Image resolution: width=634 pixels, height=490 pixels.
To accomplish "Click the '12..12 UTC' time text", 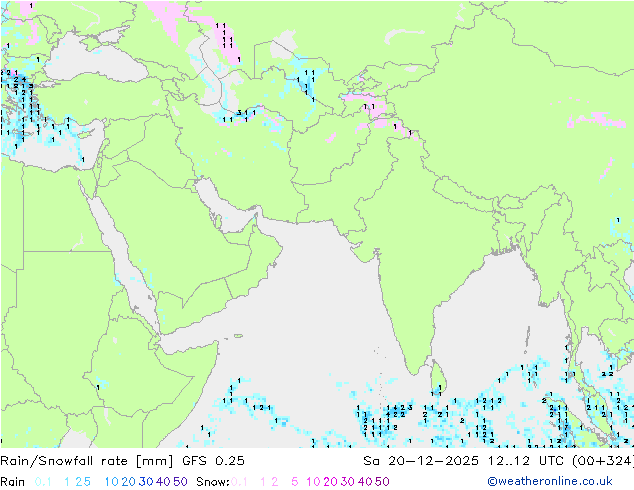I will pyautogui.click(x=526, y=461).
